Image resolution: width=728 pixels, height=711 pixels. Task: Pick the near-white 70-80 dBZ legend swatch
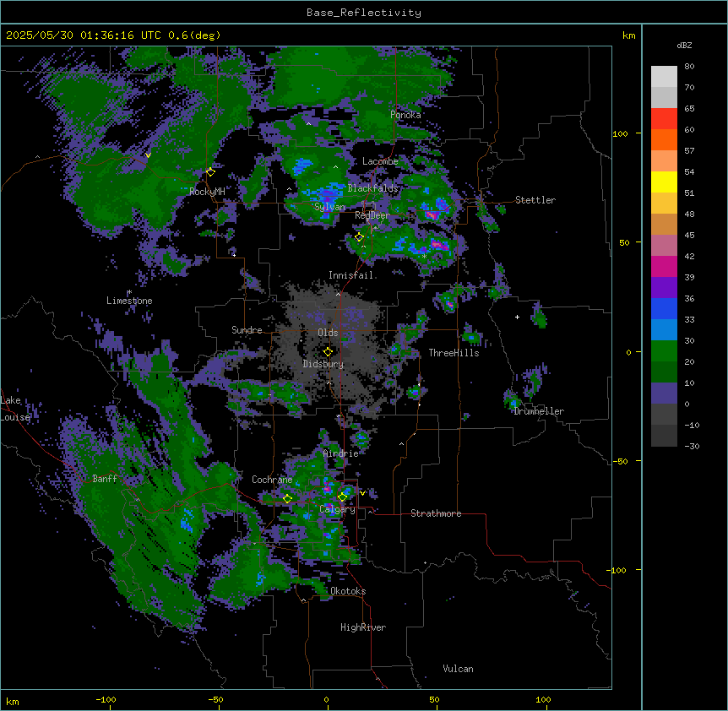[664, 77]
